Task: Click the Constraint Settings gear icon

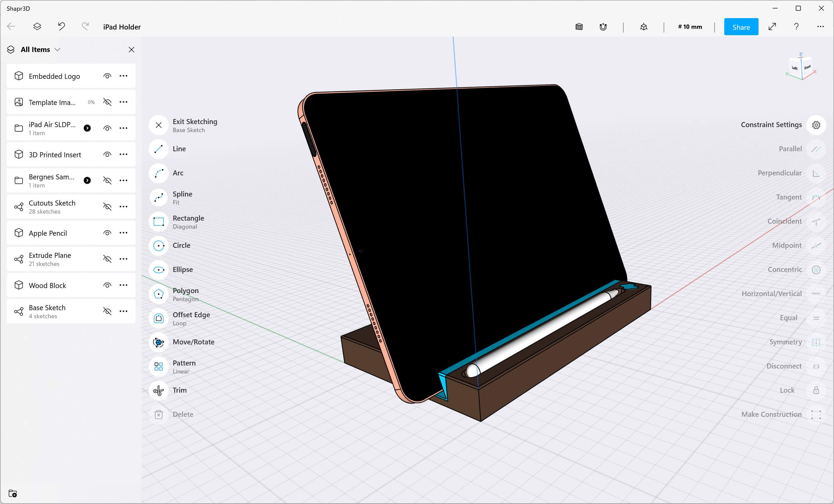Action: (x=816, y=124)
